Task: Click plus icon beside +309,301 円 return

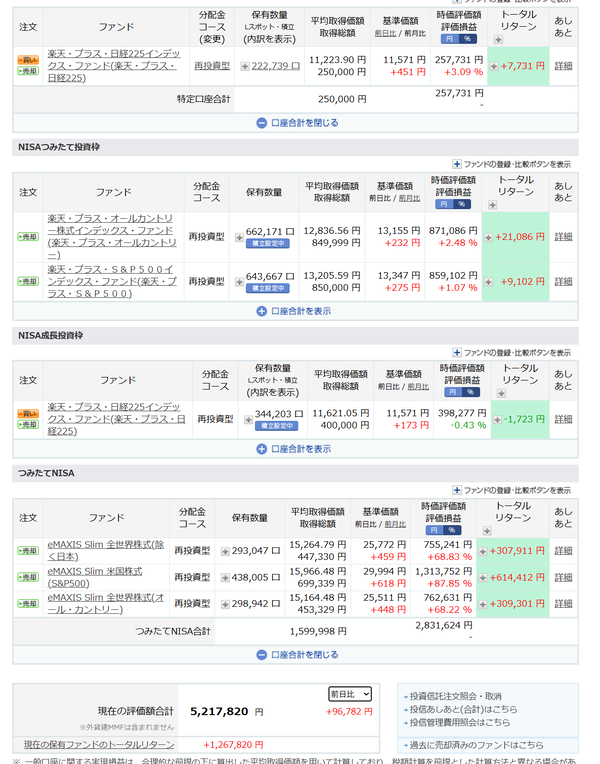Action: (483, 604)
